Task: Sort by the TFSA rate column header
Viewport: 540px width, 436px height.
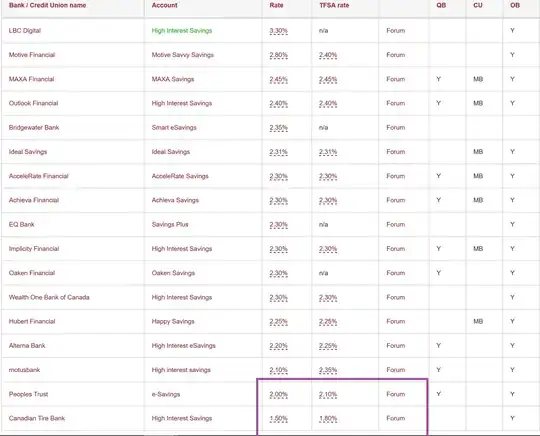Action: (334, 5)
